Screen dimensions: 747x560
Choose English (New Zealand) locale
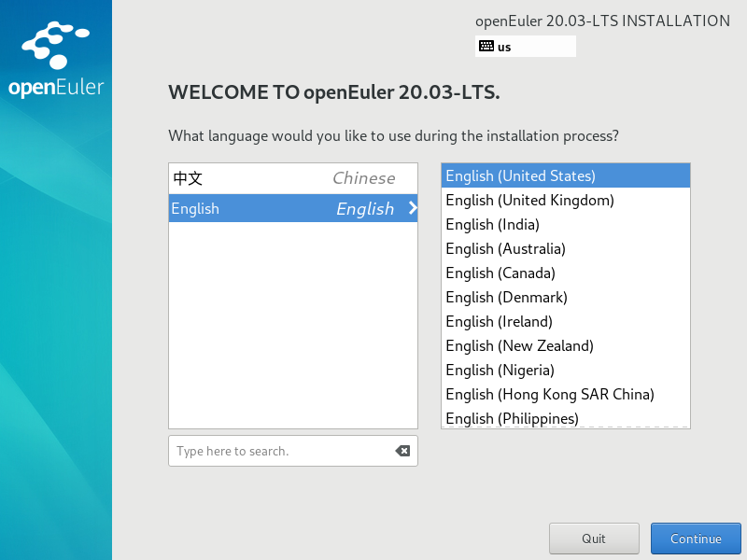click(x=566, y=345)
